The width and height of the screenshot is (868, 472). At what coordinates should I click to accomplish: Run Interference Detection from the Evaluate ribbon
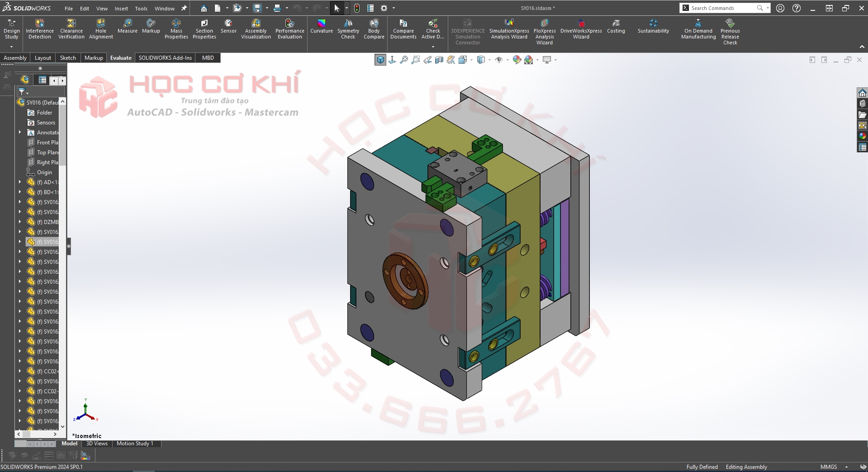point(40,29)
